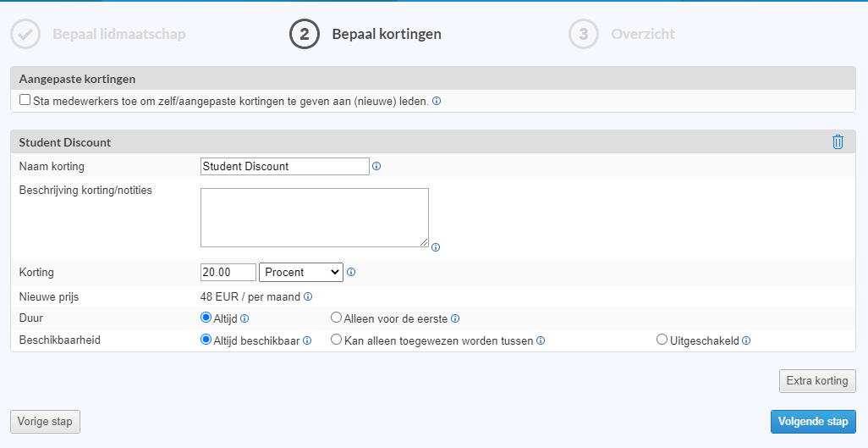Delete the Student Discount with trash icon
868x448 pixels.
point(838,142)
